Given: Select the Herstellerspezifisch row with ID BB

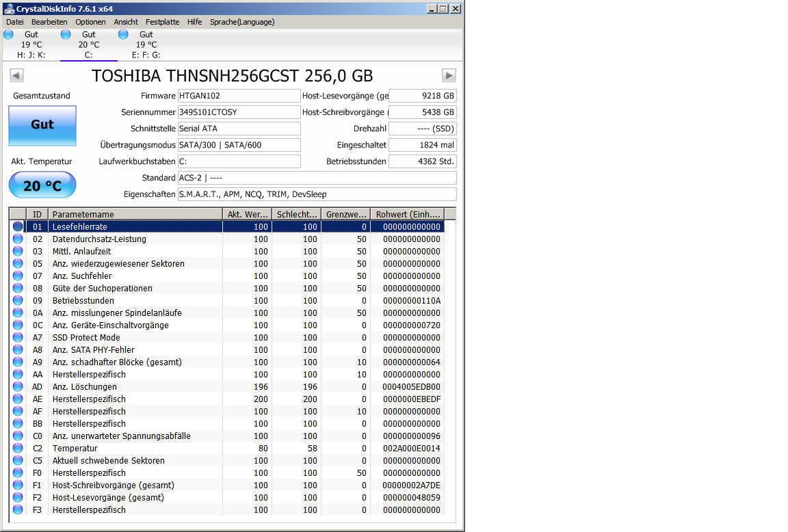Looking at the screenshot, I should coord(227,423).
